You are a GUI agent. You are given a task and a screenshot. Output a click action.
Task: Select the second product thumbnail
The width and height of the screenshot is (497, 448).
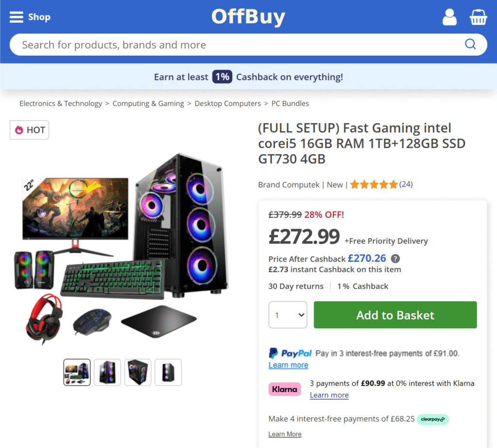click(x=107, y=372)
